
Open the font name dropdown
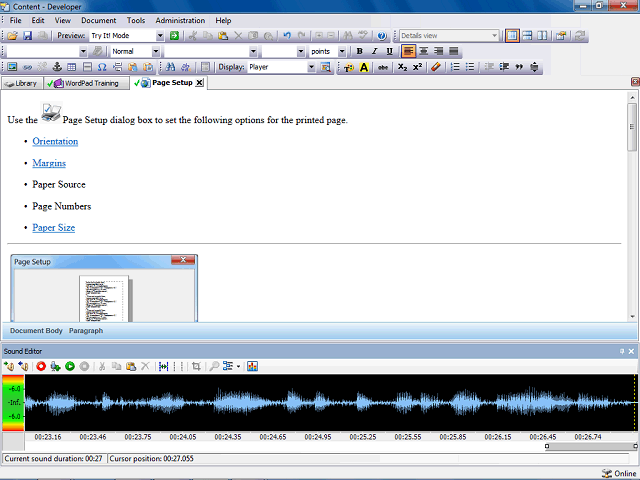point(253,51)
